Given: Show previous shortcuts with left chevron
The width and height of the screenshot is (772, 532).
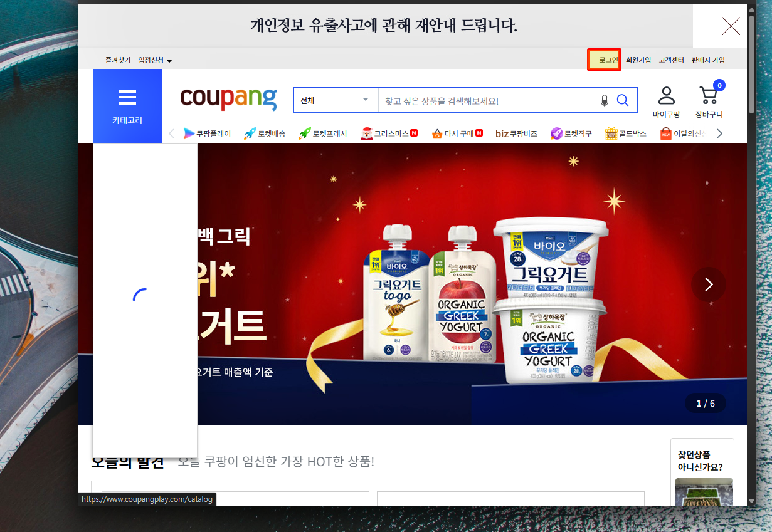Looking at the screenshot, I should pos(172,133).
